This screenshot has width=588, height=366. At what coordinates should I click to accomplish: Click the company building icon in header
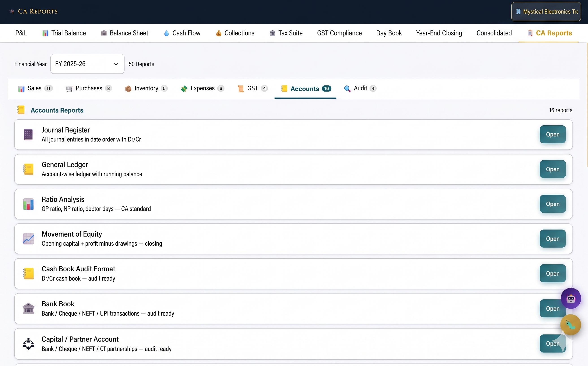pos(518,12)
